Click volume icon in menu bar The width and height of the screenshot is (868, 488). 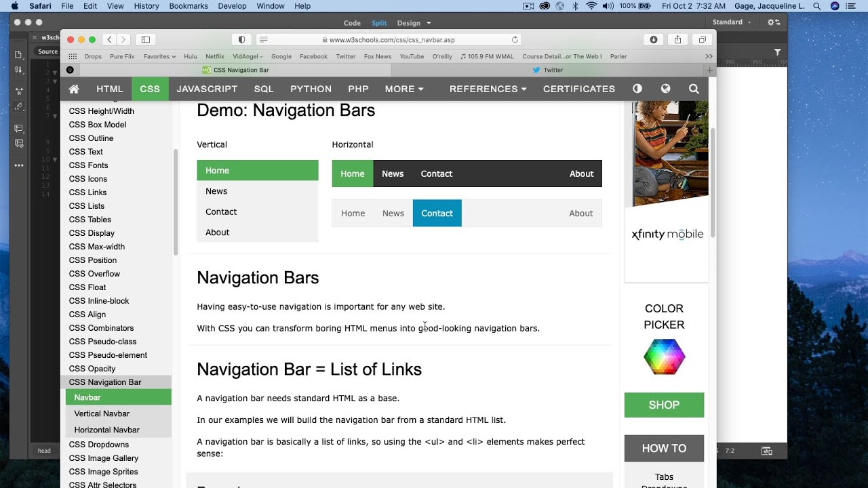click(608, 6)
